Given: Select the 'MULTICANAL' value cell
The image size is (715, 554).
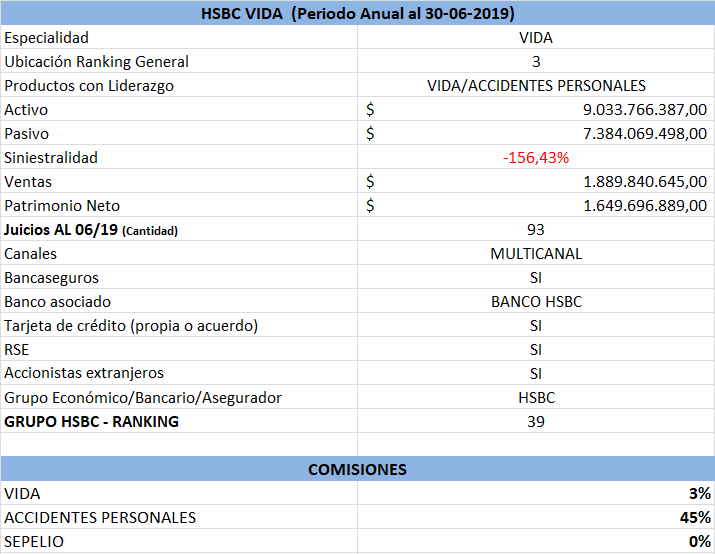Looking at the screenshot, I should point(536,254).
